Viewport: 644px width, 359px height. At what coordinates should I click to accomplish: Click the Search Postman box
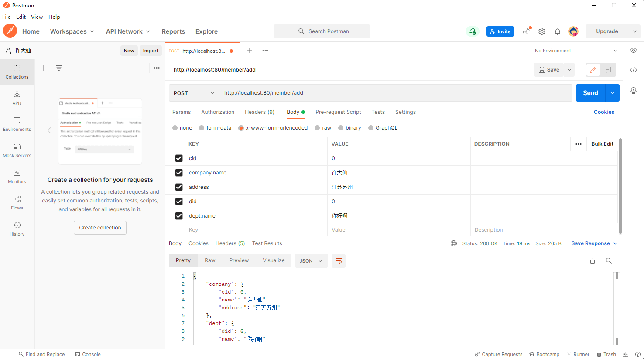click(x=322, y=31)
